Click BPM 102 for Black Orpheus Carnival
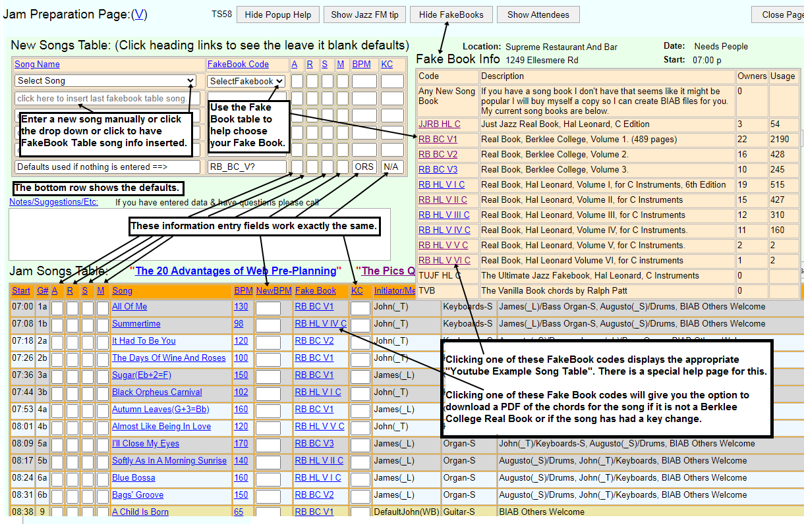 point(241,392)
